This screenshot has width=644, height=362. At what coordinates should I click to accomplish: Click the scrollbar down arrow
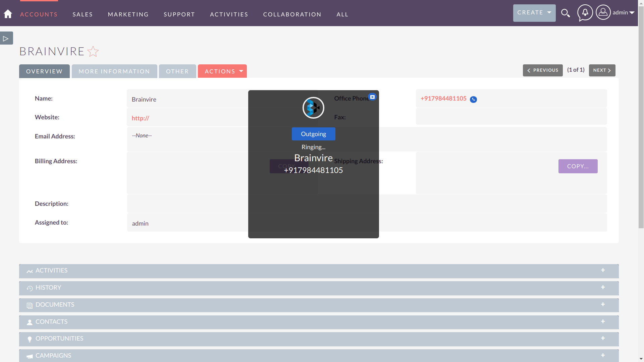point(641,359)
